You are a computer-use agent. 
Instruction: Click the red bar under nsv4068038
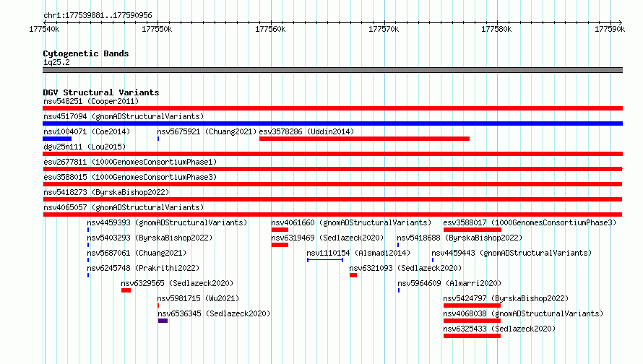click(x=472, y=321)
